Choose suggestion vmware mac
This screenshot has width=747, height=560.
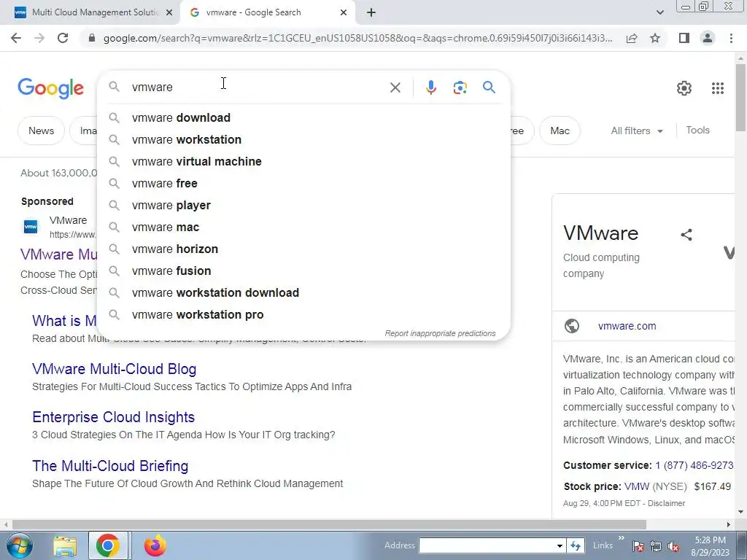[303, 227]
